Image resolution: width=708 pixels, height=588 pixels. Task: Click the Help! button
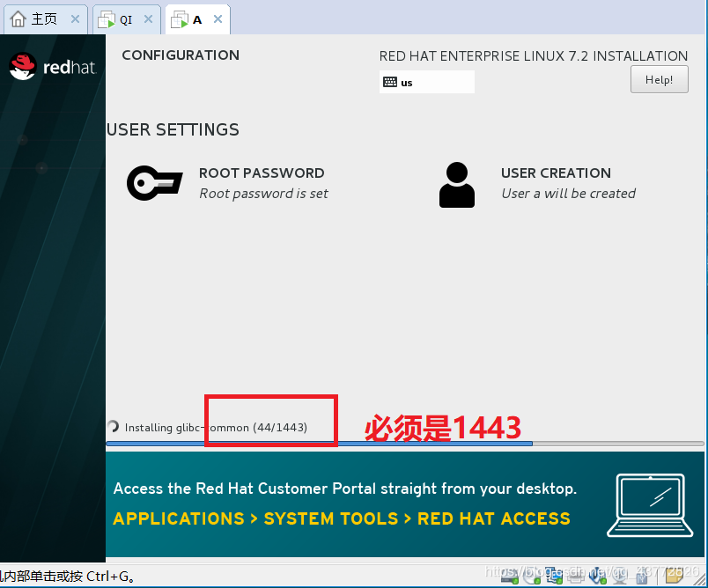pyautogui.click(x=660, y=79)
